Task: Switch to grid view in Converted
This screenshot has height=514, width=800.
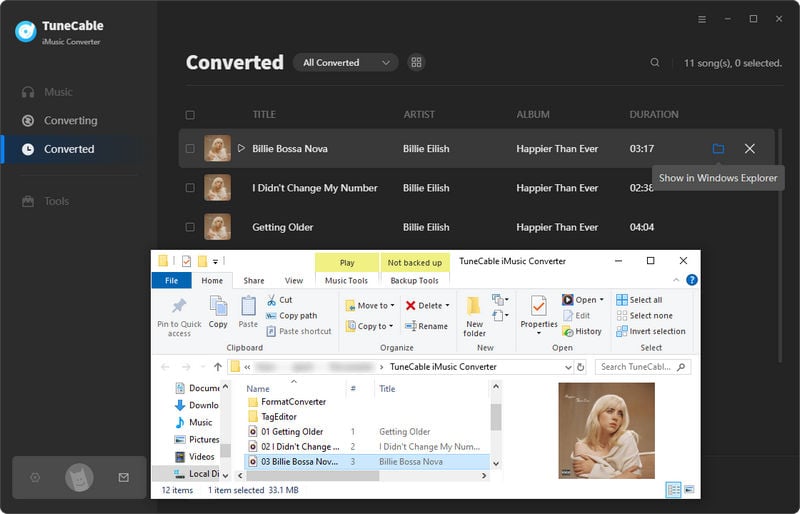Action: coord(416,62)
